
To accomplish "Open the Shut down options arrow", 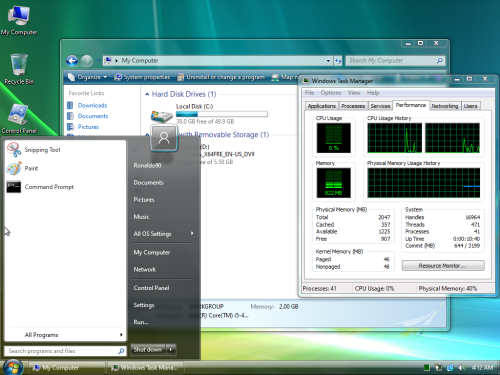I will coord(171,349).
